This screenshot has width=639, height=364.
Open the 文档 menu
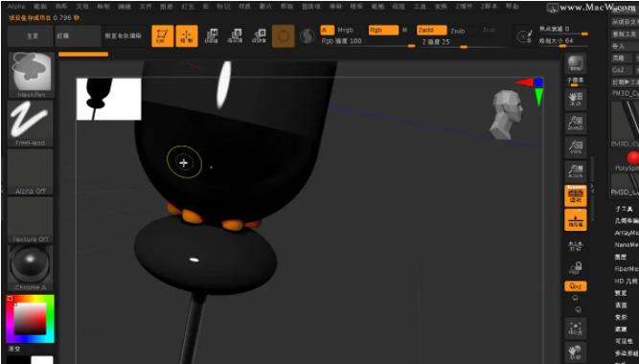click(x=82, y=7)
